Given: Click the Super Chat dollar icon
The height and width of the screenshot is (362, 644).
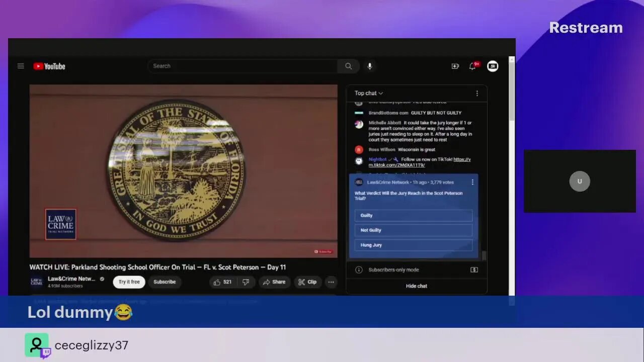Looking at the screenshot, I should (474, 270).
